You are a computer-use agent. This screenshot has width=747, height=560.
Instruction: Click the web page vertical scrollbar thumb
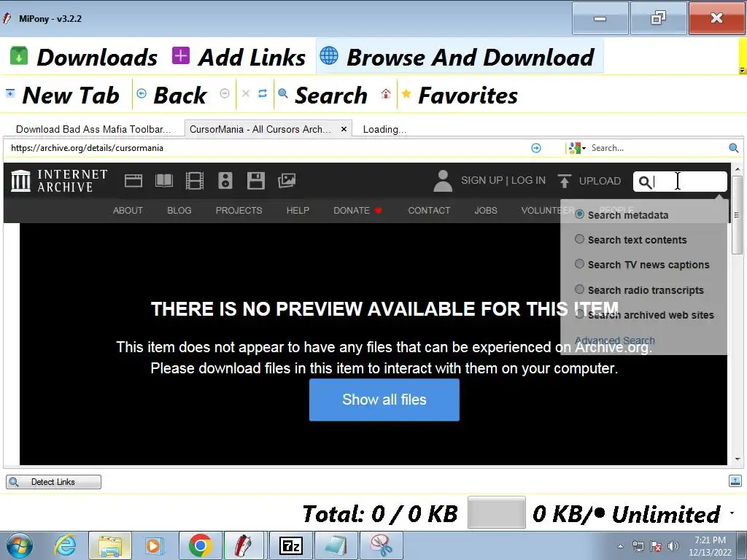737,215
